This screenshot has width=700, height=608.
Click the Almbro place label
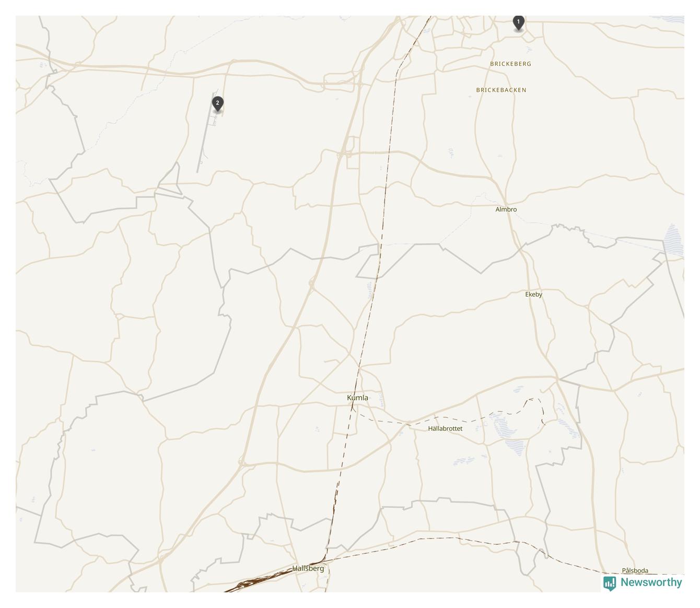tap(506, 209)
